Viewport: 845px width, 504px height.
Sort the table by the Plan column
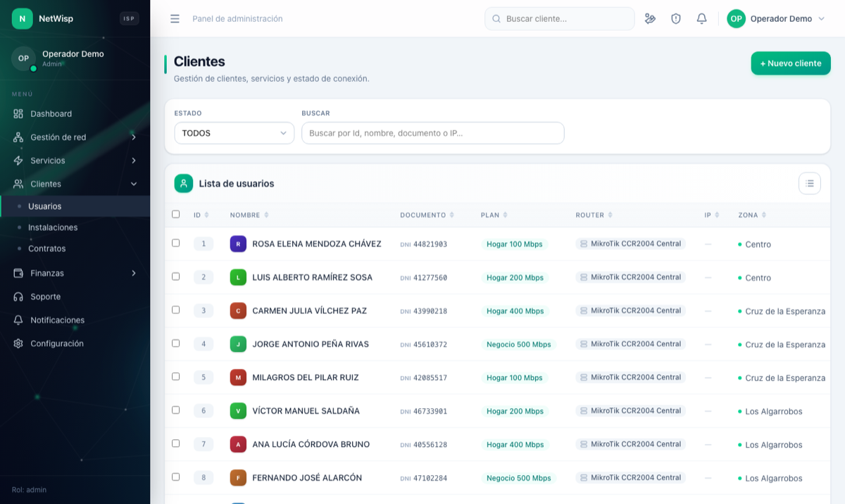pyautogui.click(x=494, y=215)
